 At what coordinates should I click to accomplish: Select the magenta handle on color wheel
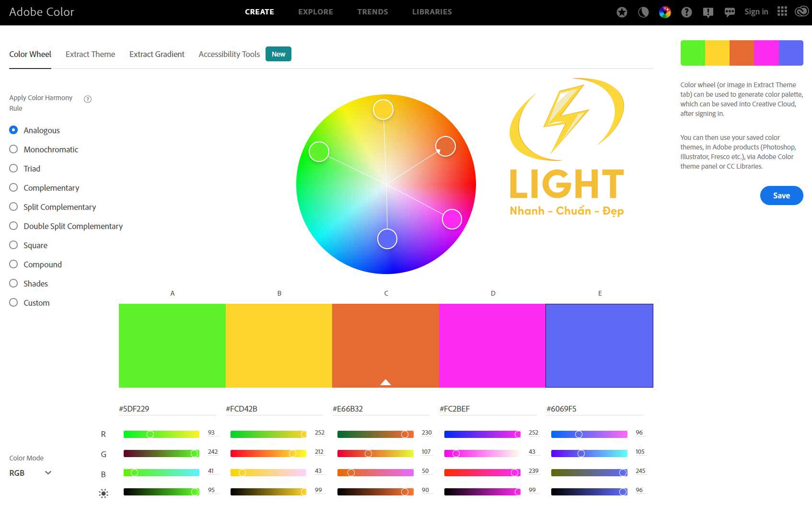pos(452,219)
